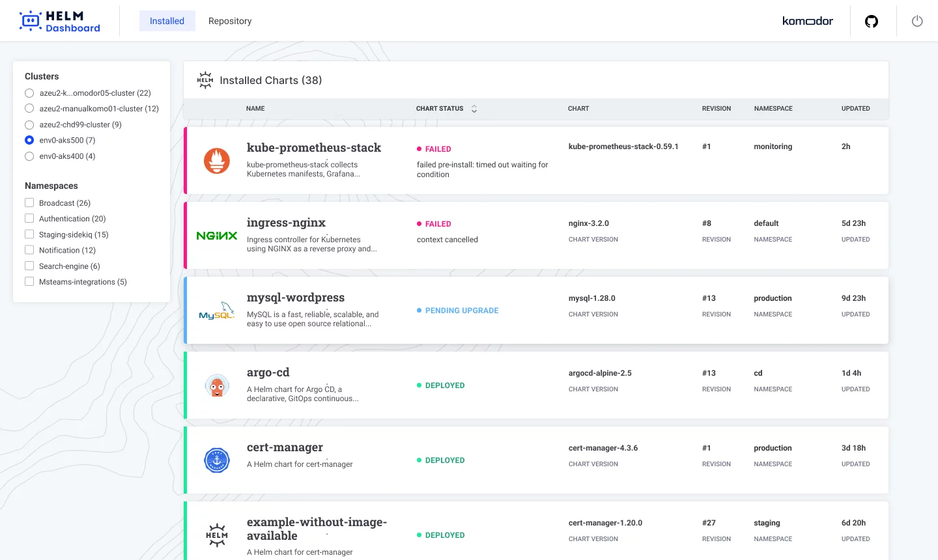
Task: Click the Argo CD octopus icon
Action: 217,385
